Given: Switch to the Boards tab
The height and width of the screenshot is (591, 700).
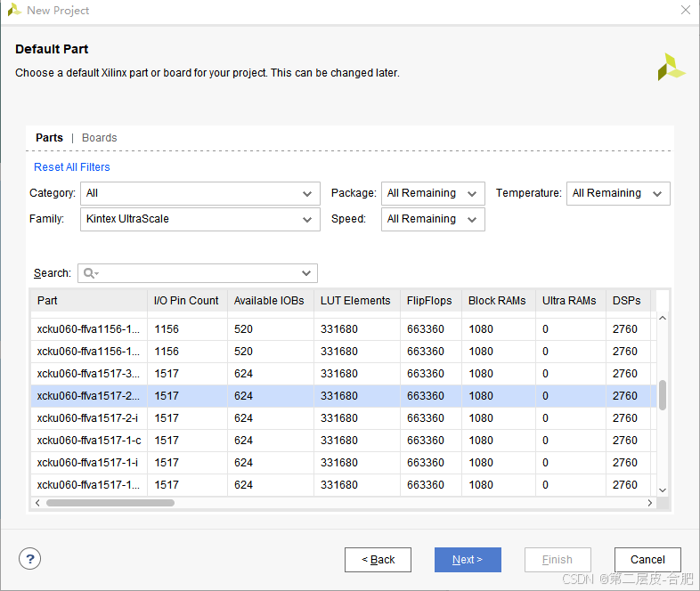Looking at the screenshot, I should click(x=99, y=138).
